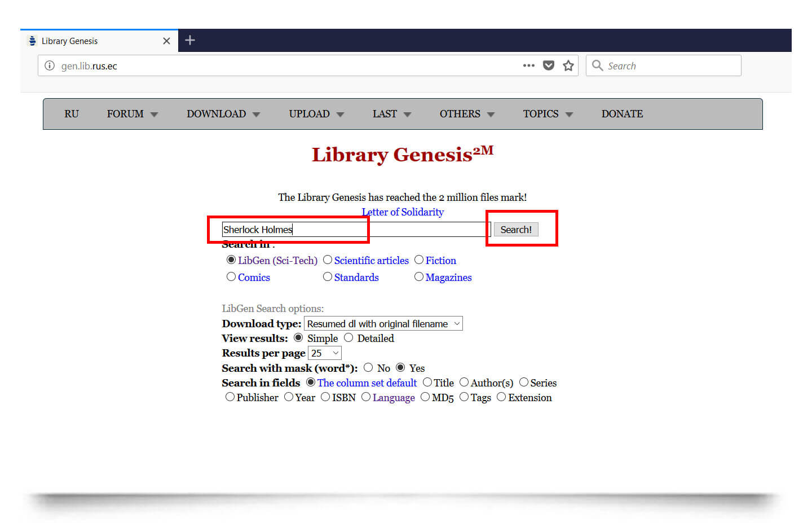Screen dimensions: 812x523
Task: Click the Search! button
Action: click(516, 230)
